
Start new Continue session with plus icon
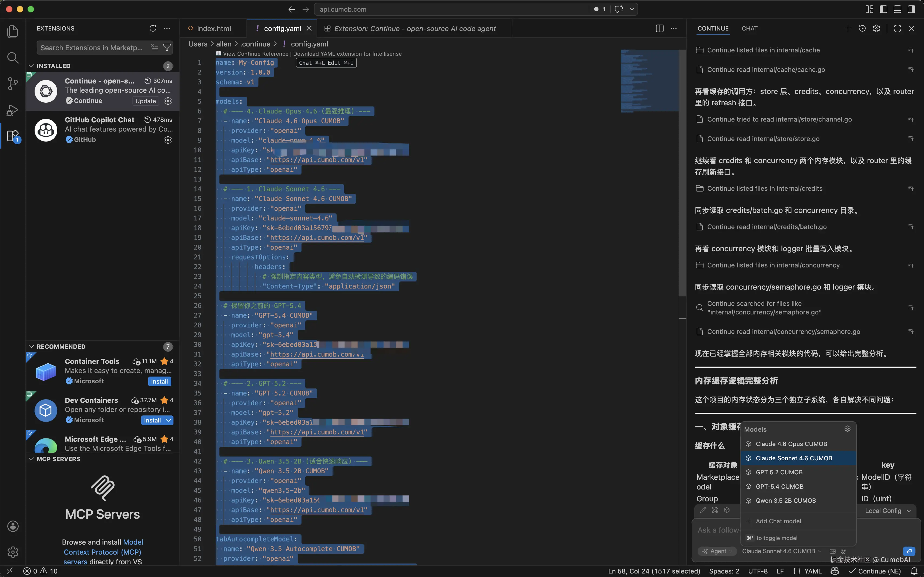[x=848, y=28]
